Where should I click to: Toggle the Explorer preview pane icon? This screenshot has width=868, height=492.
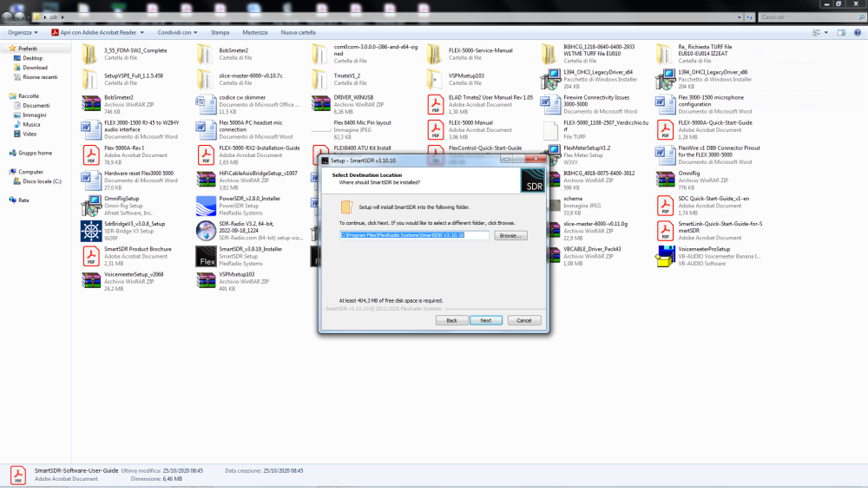tap(841, 33)
